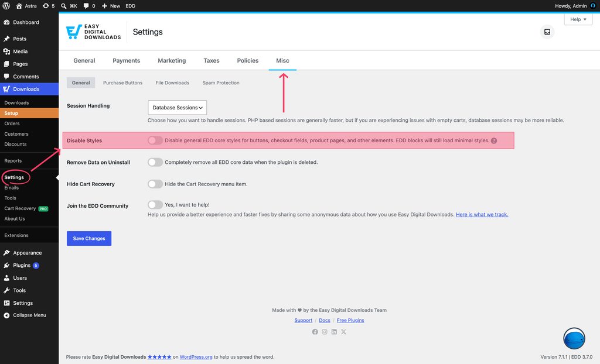Open the Taxes tab
The height and width of the screenshot is (364, 600).
[x=212, y=60]
